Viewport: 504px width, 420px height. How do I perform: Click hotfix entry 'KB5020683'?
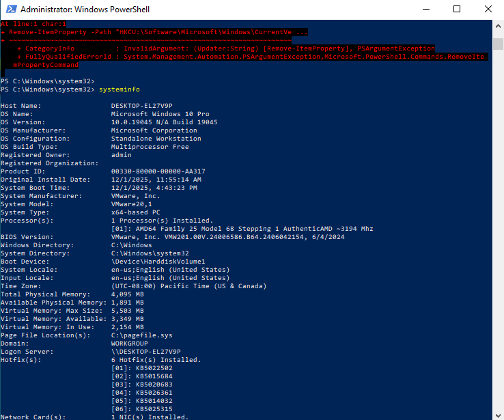tap(154, 384)
